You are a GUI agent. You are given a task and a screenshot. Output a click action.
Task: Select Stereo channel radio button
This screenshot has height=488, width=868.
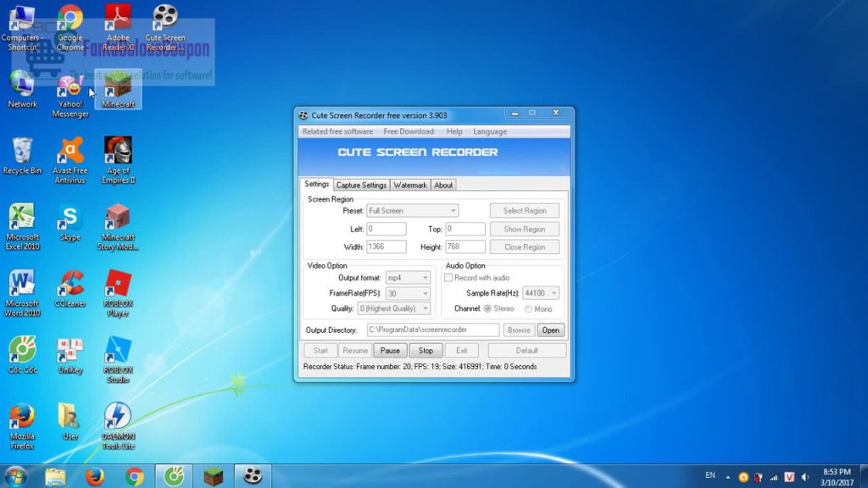[x=487, y=308]
